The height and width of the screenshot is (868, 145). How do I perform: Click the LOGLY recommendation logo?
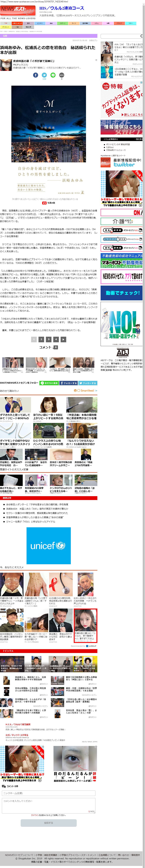(x=91, y=646)
